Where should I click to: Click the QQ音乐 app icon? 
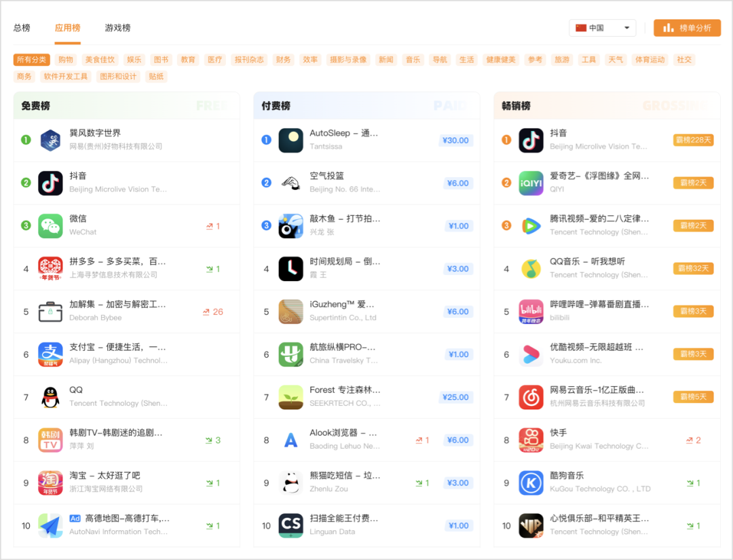(x=531, y=269)
